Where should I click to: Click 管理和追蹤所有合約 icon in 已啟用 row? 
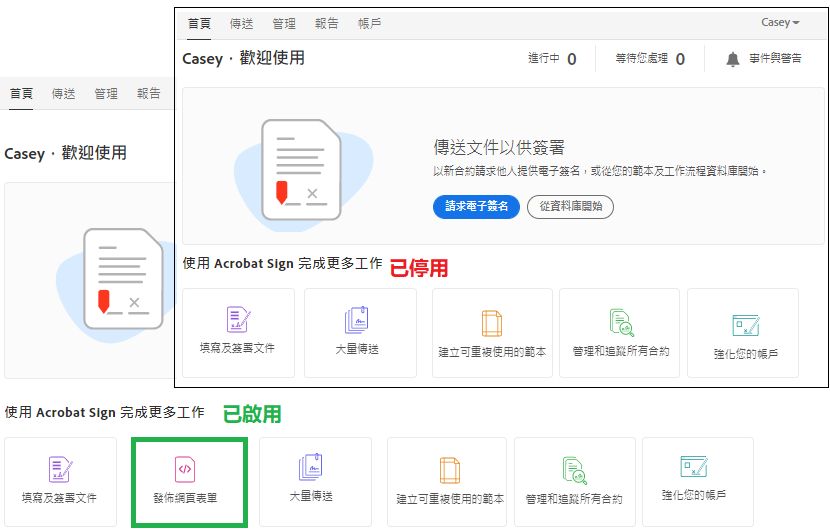(x=574, y=471)
